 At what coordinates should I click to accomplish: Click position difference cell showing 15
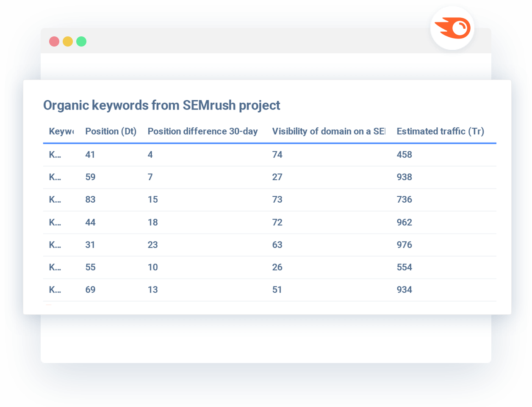click(x=152, y=199)
